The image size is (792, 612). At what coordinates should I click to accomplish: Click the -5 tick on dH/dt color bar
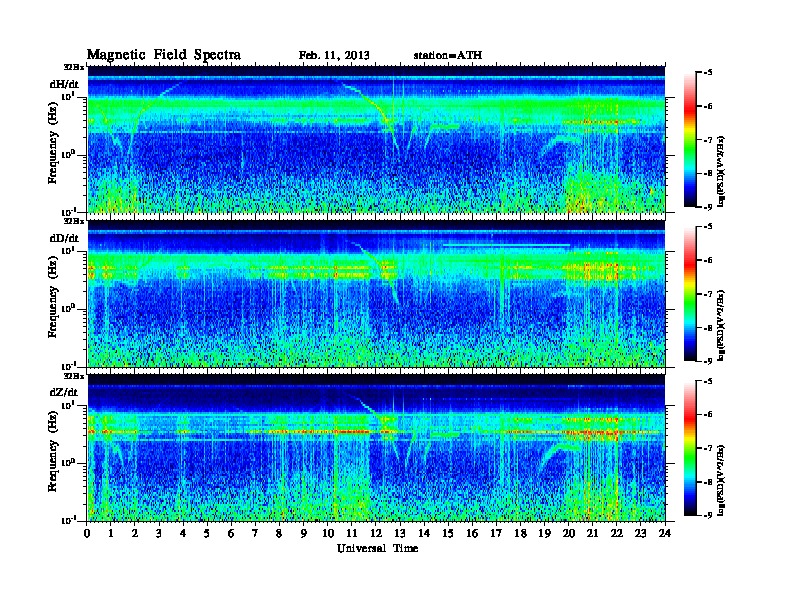point(708,73)
